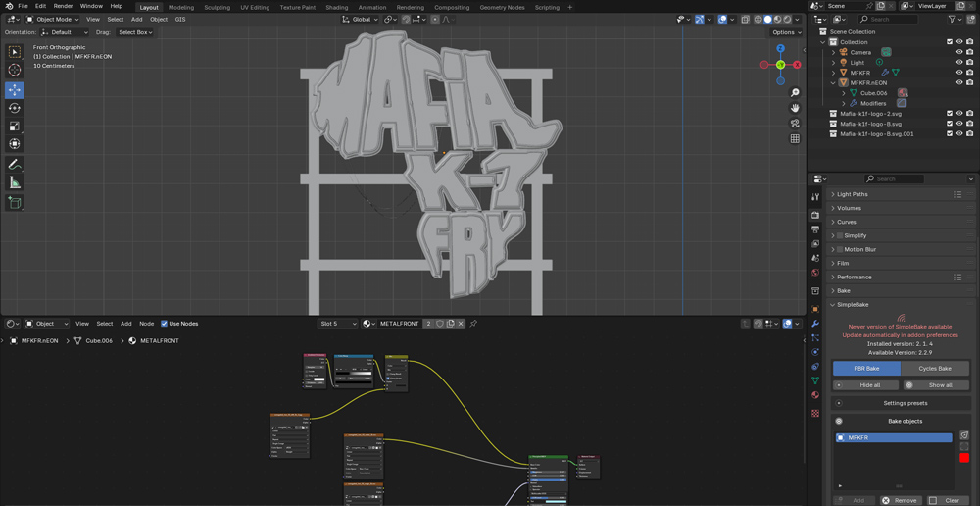Viewport: 980px width, 506px height.
Task: Switch to the Shading workspace tab
Action: (x=336, y=7)
